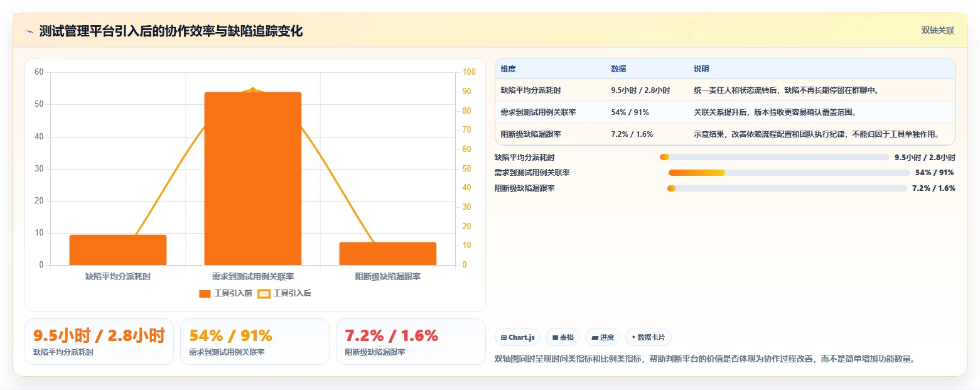Image resolution: width=980 pixels, height=390 pixels.
Task: Click the line data point at the peak
Action: coord(253,90)
